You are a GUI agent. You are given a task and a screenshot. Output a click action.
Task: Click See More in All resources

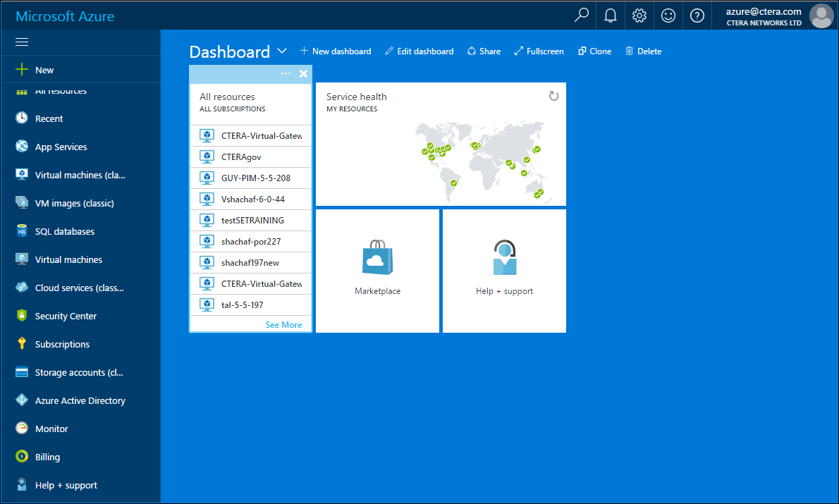(x=283, y=325)
